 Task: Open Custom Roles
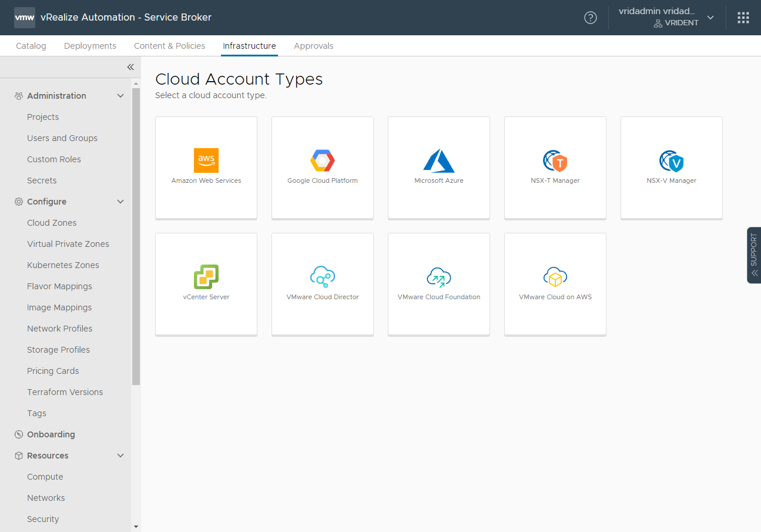coord(54,159)
